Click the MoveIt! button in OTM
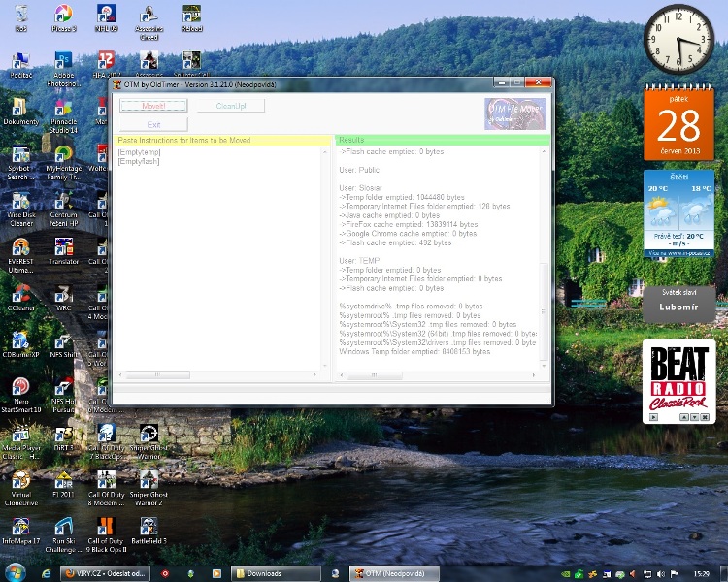This screenshot has height=582, width=728. tap(153, 106)
